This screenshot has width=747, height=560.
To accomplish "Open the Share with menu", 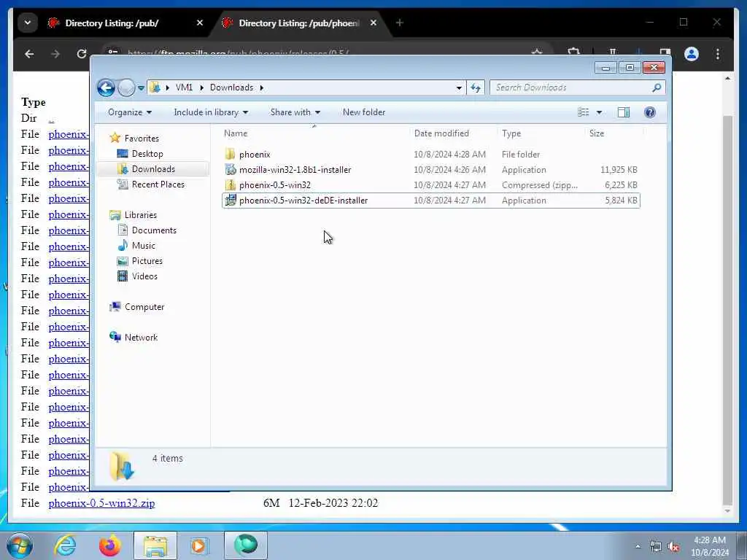I will [295, 112].
